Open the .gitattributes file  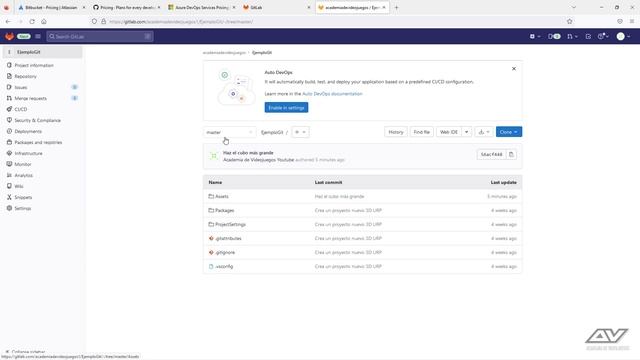pyautogui.click(x=228, y=238)
